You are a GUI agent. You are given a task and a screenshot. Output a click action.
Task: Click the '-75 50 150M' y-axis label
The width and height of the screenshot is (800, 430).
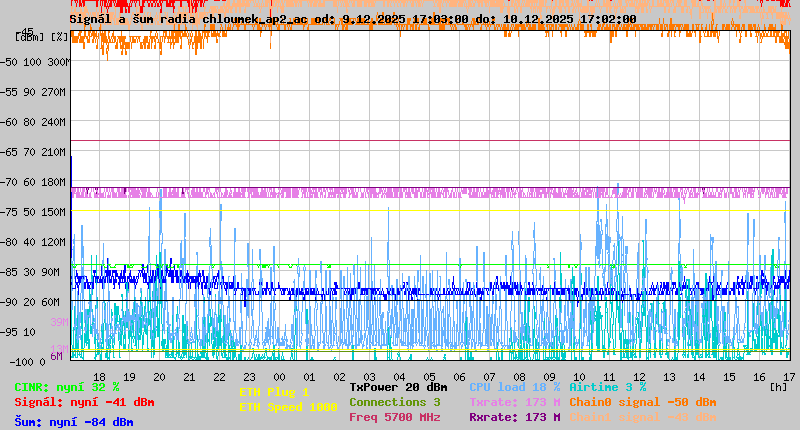coord(33,212)
